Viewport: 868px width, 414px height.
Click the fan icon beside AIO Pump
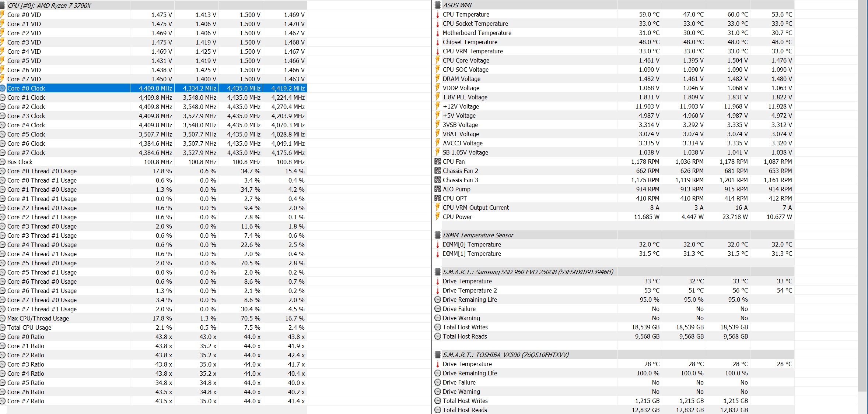click(438, 189)
